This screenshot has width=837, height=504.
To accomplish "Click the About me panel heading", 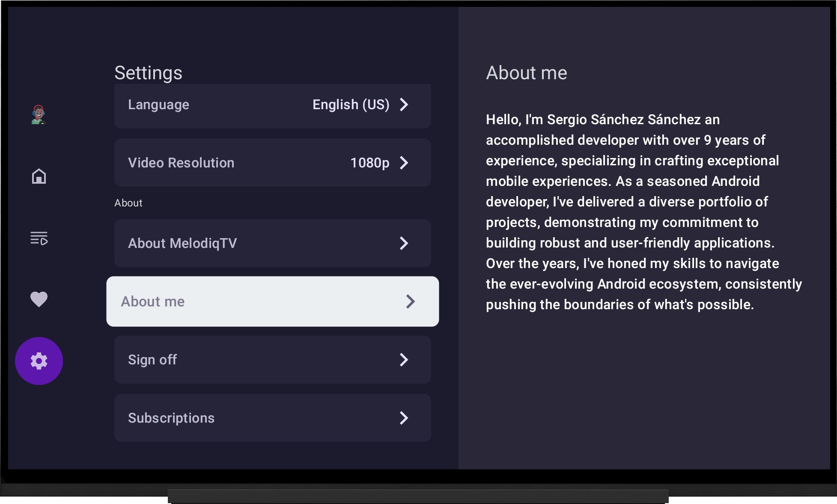I will click(527, 73).
